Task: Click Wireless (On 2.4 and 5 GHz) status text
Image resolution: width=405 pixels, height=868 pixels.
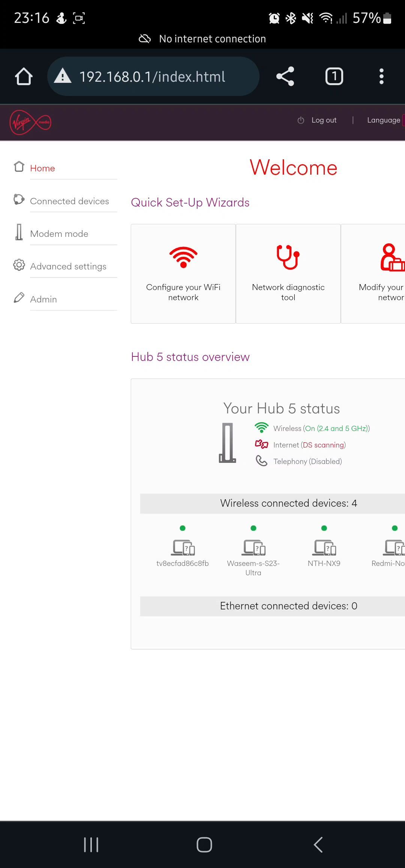Action: pyautogui.click(x=321, y=428)
